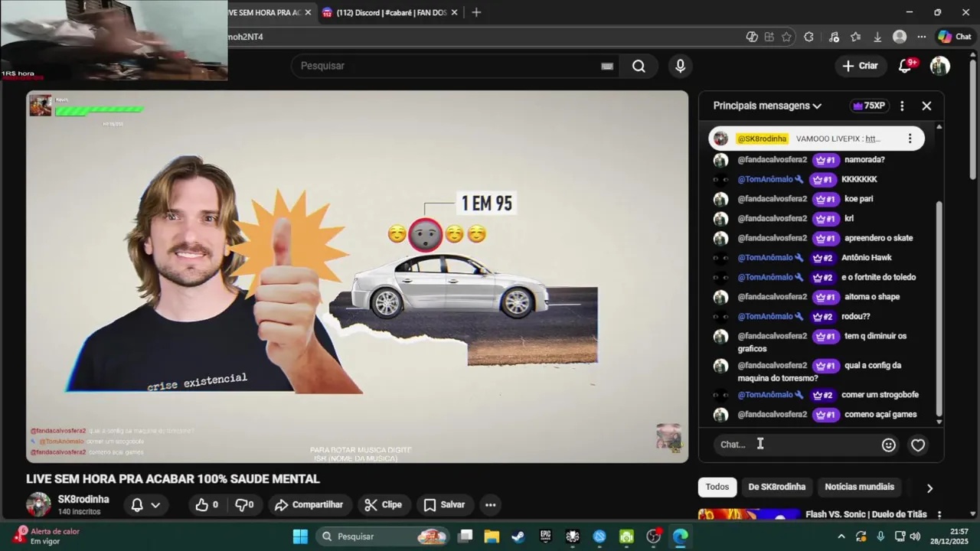Image resolution: width=980 pixels, height=551 pixels.
Task: Open options for Flash VS. Sonic video
Action: tap(939, 515)
